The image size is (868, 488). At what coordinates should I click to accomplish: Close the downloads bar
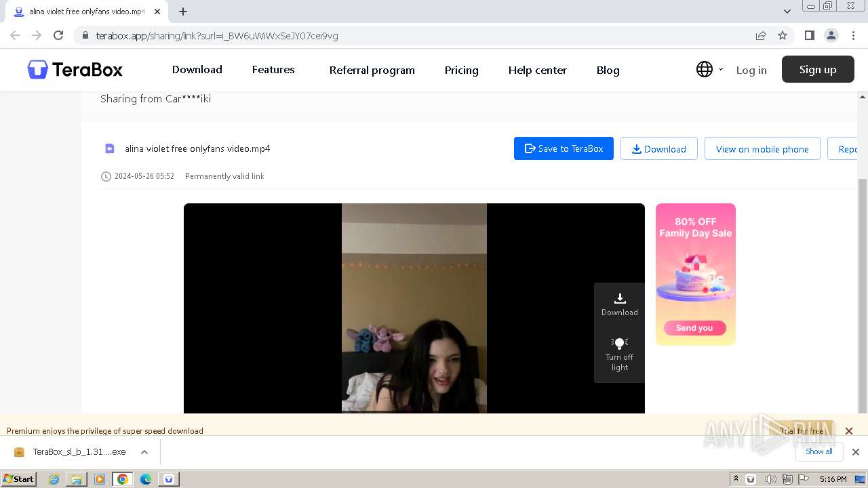pyautogui.click(x=855, y=452)
